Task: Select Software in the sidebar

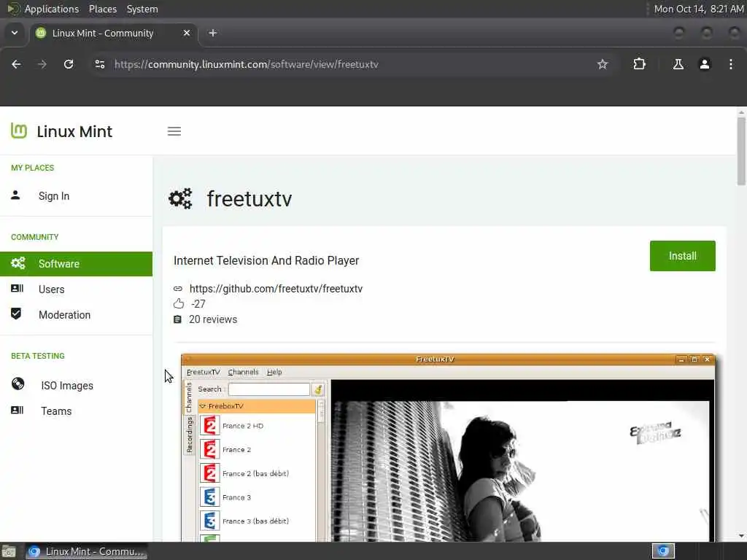Action: pos(76,264)
